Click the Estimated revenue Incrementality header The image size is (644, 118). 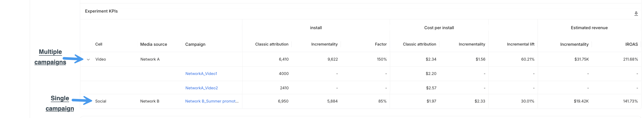coord(574,44)
